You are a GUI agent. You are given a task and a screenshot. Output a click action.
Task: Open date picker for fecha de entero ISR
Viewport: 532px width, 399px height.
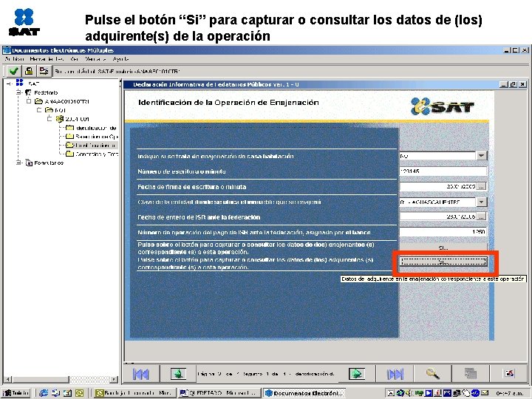pyautogui.click(x=482, y=216)
